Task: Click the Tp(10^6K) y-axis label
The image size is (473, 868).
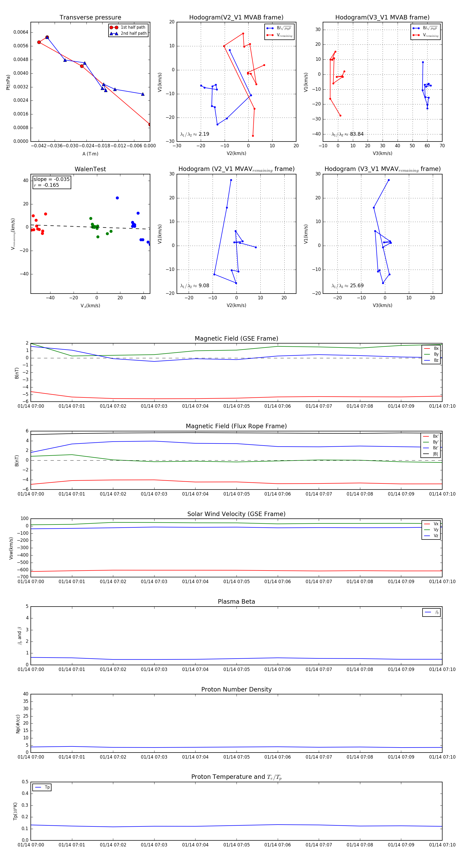Action: point(16,811)
